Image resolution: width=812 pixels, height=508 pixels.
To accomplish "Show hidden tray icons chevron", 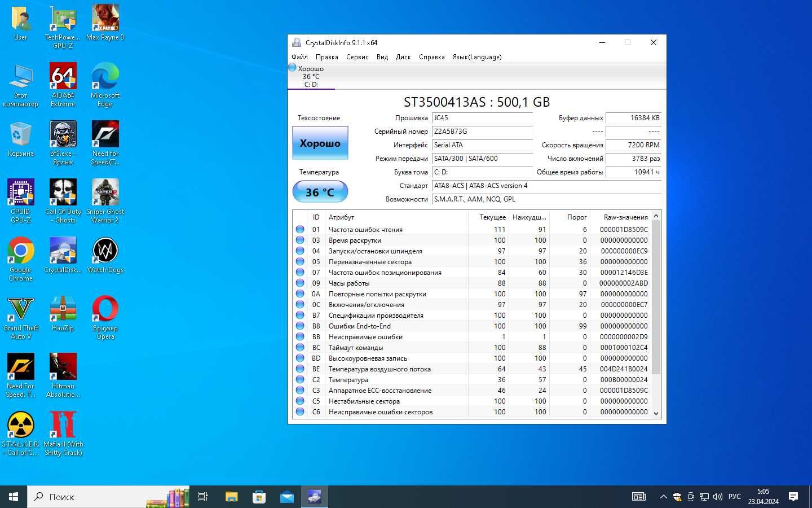I will (x=663, y=497).
